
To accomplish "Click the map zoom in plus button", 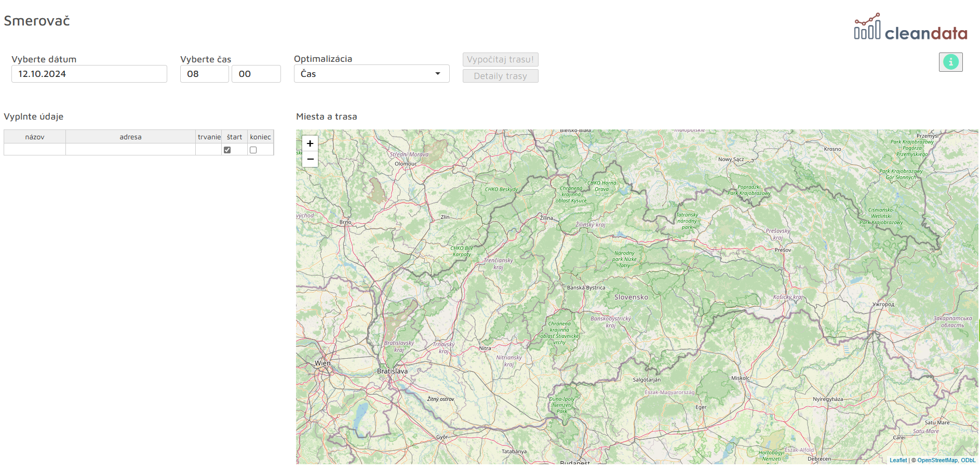I will click(x=310, y=143).
